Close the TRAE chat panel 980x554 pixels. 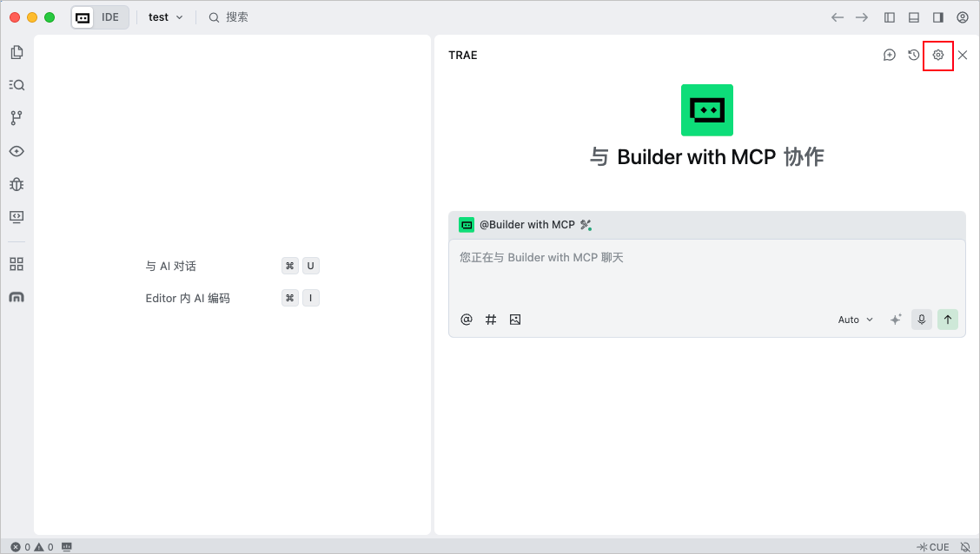click(x=963, y=55)
